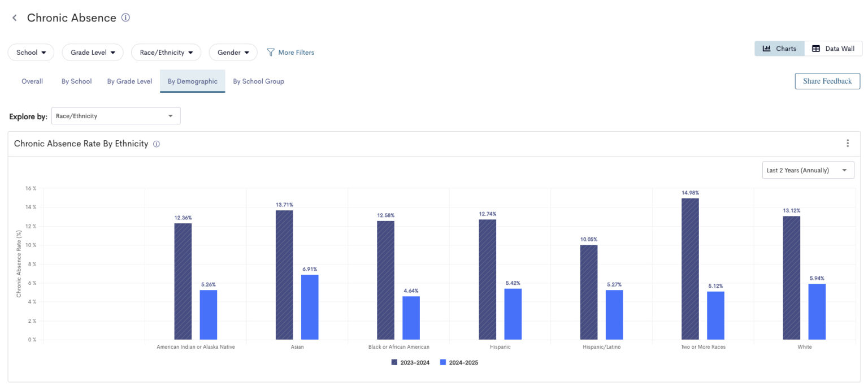This screenshot has height=390, width=868.
Task: Click the Share Feedback button
Action: [827, 81]
